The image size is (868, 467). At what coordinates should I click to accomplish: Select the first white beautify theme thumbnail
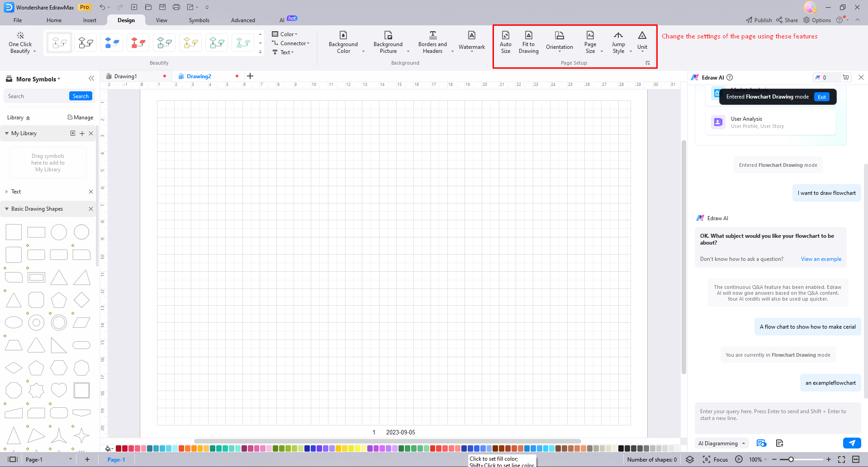click(x=59, y=43)
